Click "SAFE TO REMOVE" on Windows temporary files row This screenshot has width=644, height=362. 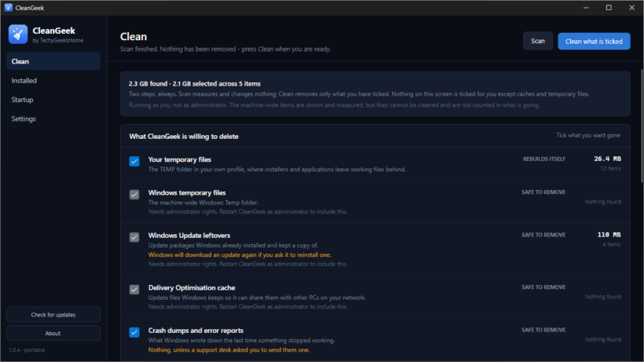(x=543, y=192)
